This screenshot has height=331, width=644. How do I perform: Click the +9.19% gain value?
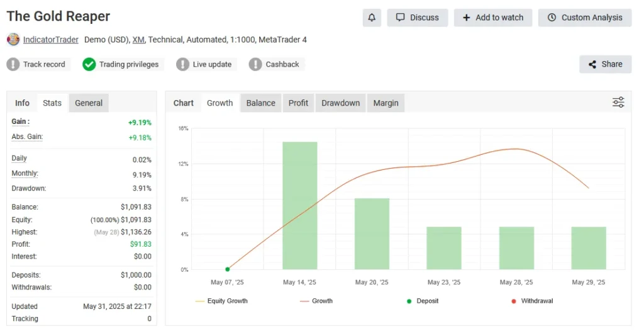click(140, 123)
